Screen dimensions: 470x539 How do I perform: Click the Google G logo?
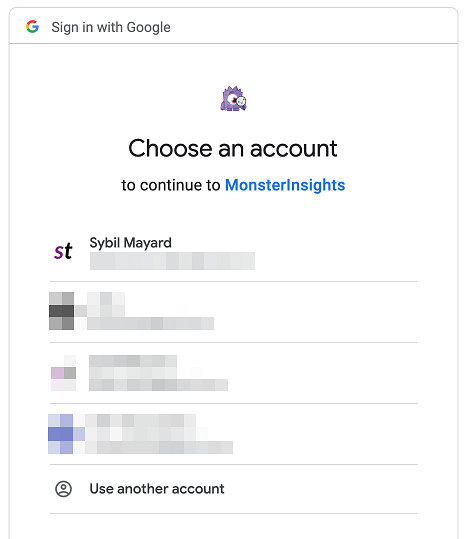32,27
